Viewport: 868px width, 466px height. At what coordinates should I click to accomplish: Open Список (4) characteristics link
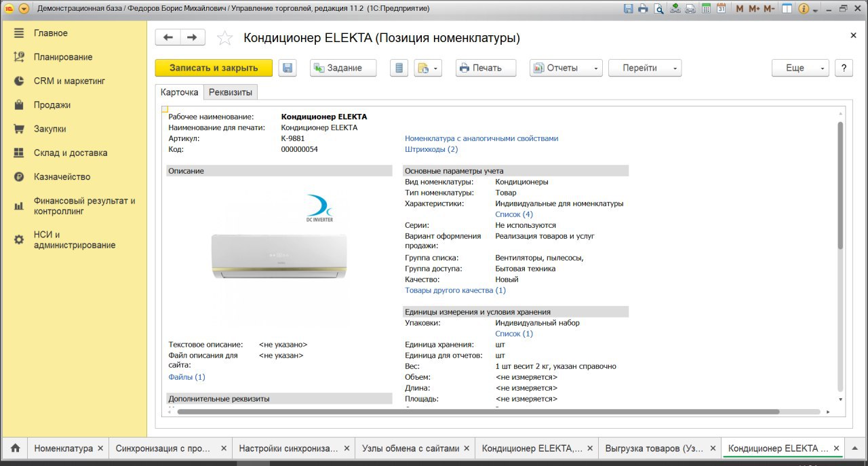[514, 214]
